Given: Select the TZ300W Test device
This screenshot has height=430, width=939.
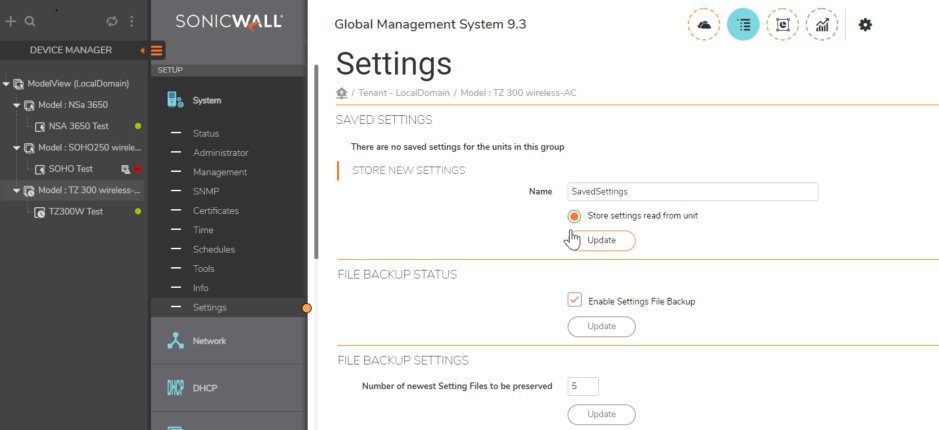Looking at the screenshot, I should (75, 212).
